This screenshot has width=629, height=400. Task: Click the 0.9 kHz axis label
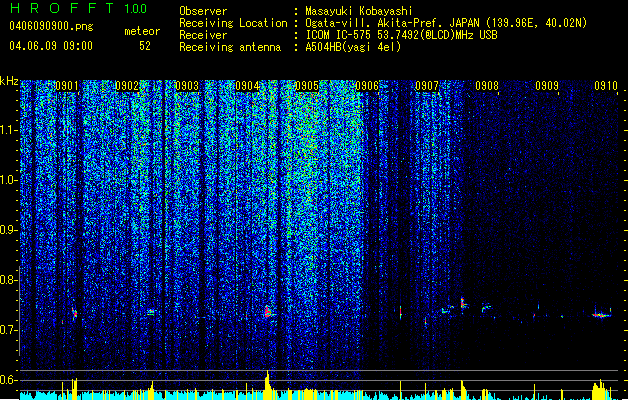pyautogui.click(x=8, y=230)
